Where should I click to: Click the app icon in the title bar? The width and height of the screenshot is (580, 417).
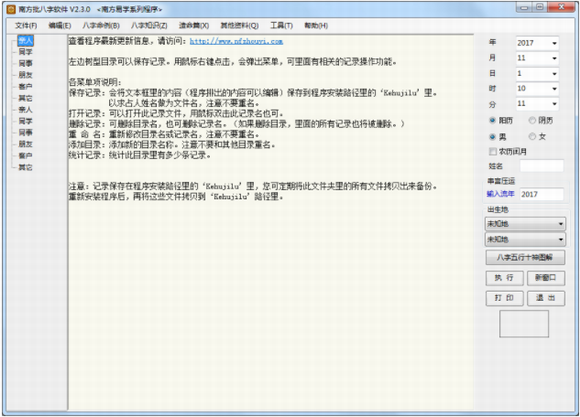[x=11, y=9]
